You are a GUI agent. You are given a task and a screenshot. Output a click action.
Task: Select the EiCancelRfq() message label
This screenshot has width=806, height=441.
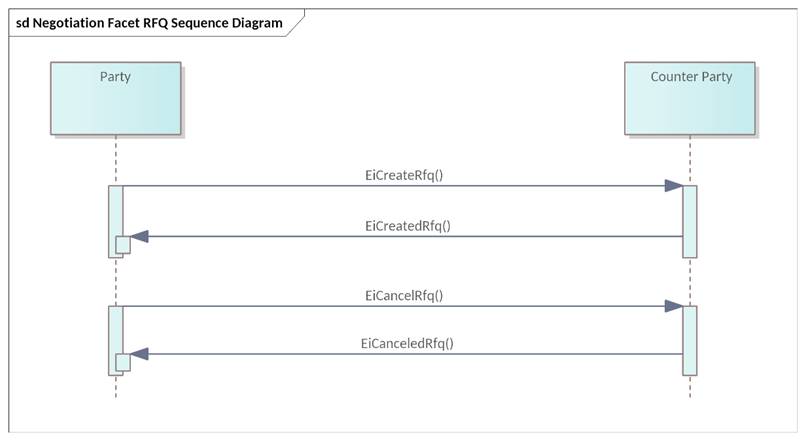click(x=405, y=295)
